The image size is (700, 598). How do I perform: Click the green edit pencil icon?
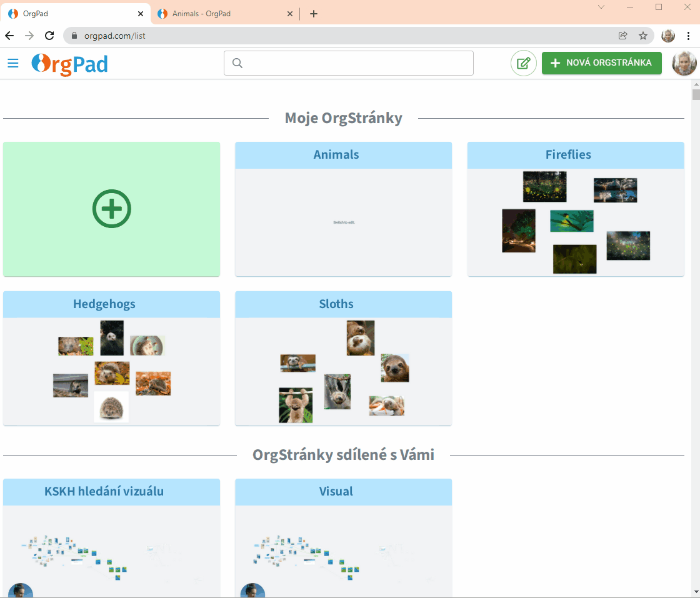pos(523,63)
